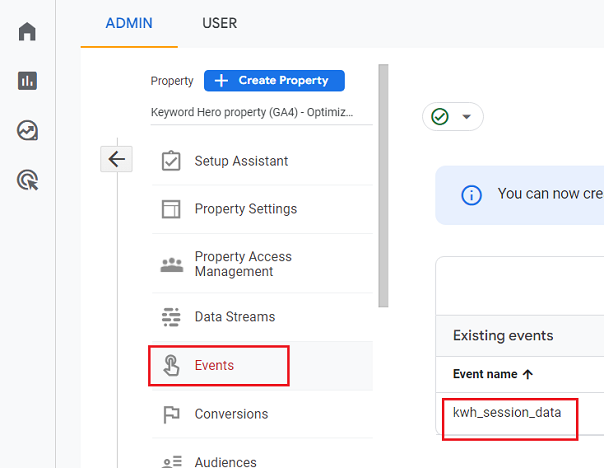Open Conversions menu item

point(262,414)
